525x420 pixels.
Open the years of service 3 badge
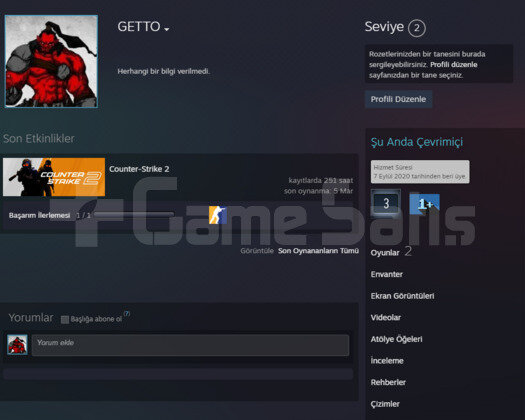(386, 203)
